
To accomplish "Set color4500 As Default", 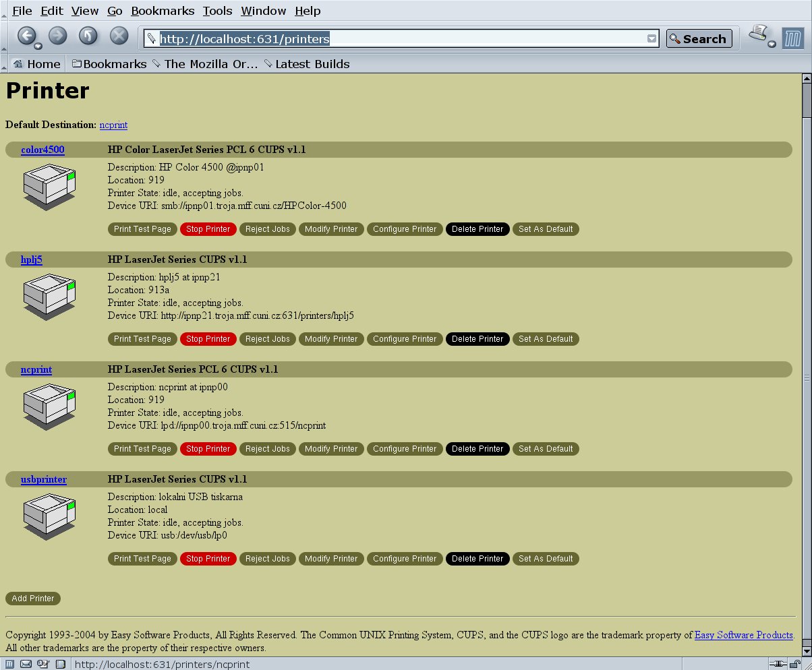I will [546, 229].
